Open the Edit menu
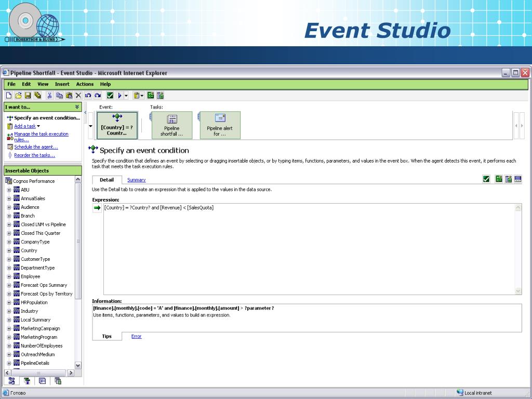The image size is (532, 399). [26, 84]
